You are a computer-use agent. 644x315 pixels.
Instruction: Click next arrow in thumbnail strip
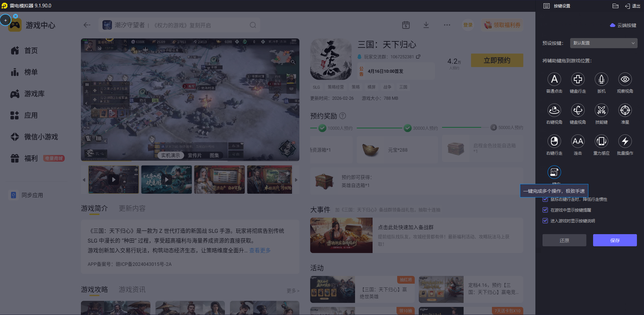(x=296, y=180)
